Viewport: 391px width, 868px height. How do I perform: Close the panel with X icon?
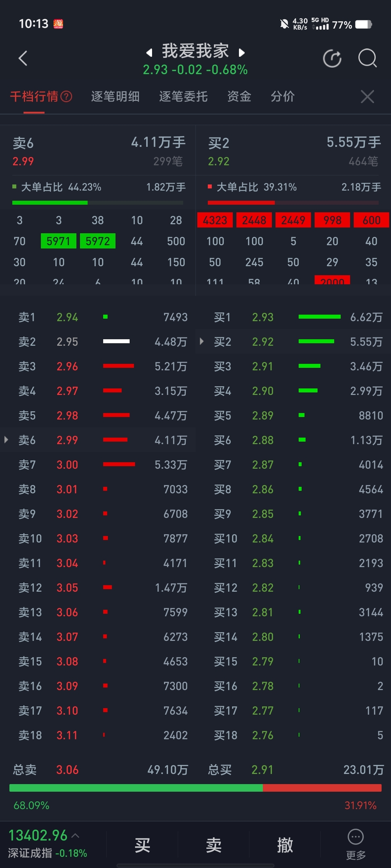point(367,97)
